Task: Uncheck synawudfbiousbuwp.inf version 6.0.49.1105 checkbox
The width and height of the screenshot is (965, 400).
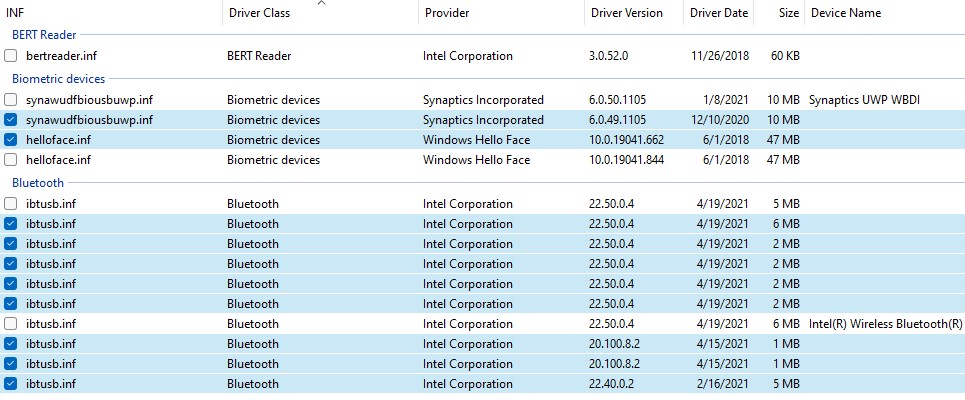Action: tap(10, 120)
